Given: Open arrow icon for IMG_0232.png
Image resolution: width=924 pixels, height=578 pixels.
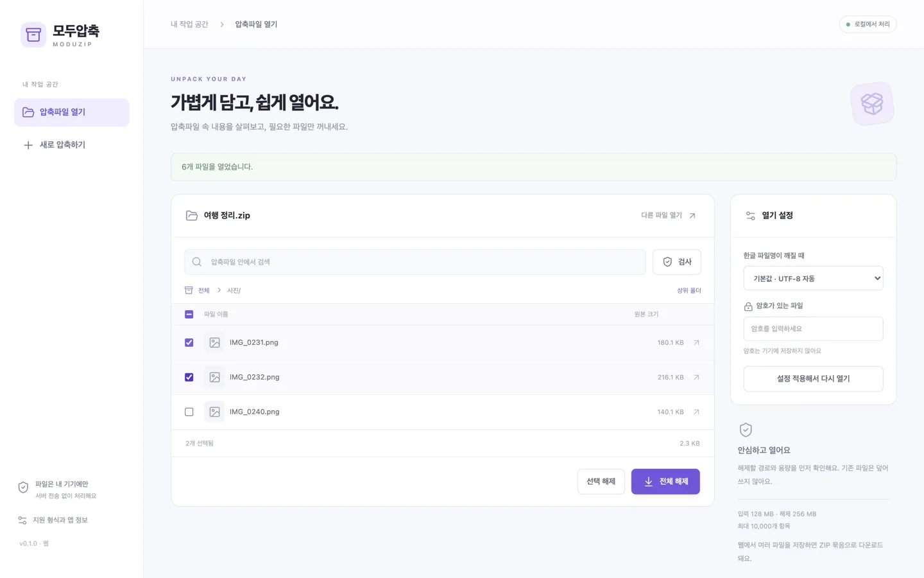Looking at the screenshot, I should (x=696, y=378).
